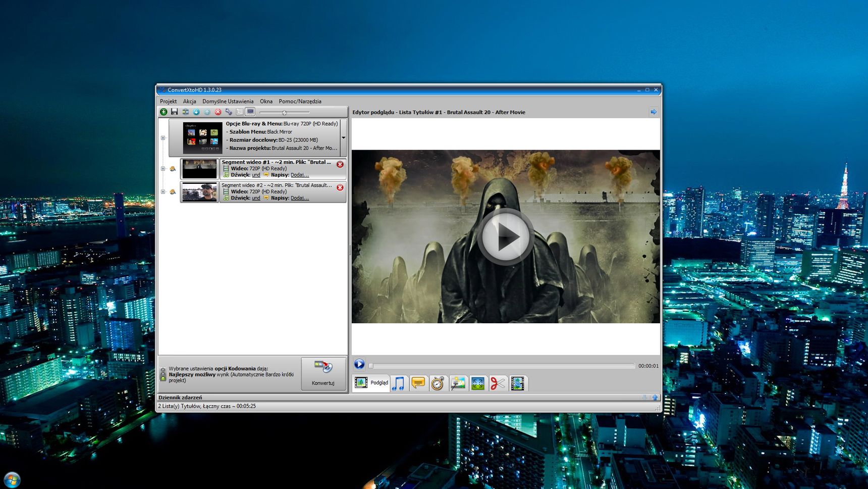This screenshot has width=868, height=489.
Task: Click the 'und' audio link in Segment #1
Action: click(x=256, y=175)
